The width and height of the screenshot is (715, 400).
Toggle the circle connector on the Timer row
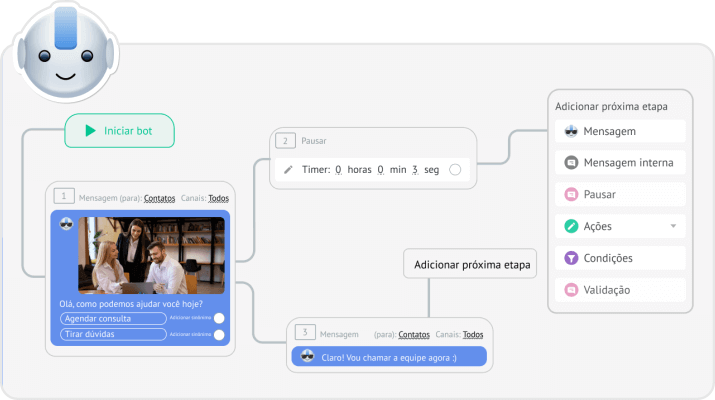point(455,170)
